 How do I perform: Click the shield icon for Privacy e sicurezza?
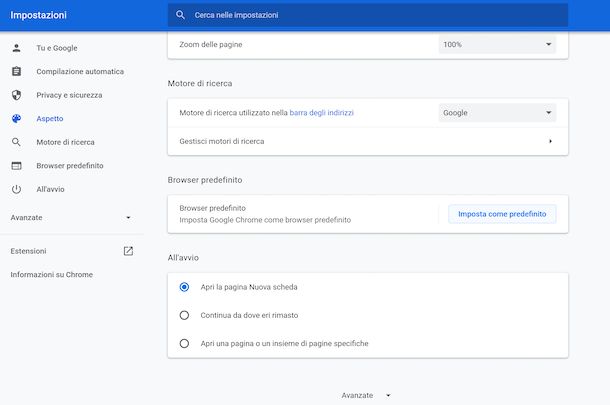(x=16, y=95)
